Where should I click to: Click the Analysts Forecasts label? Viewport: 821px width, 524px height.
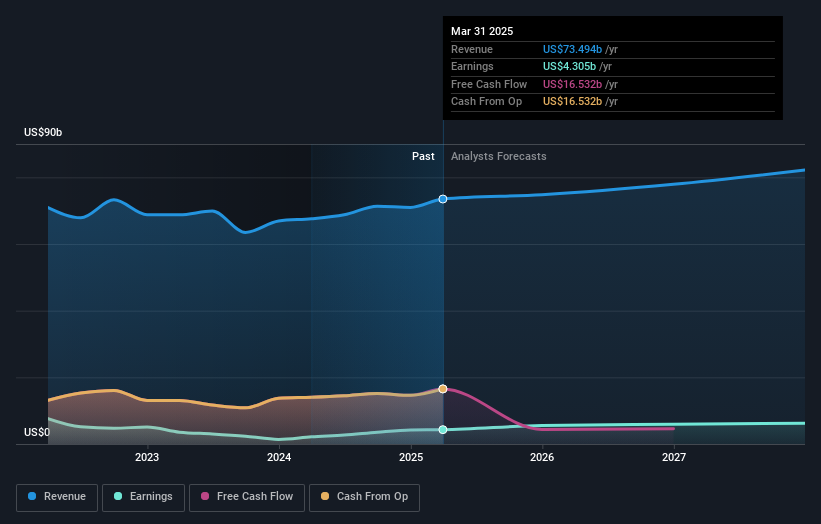tap(498, 157)
